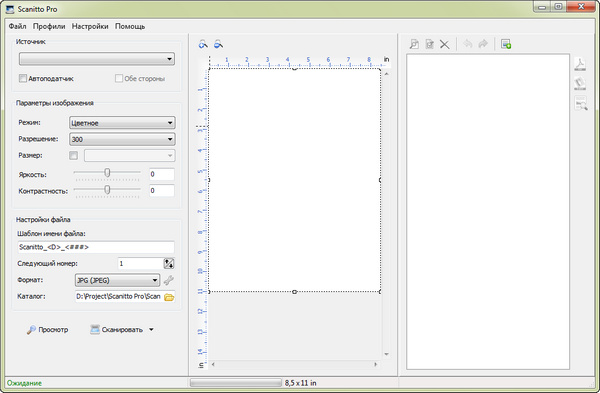Click the Яркость brightness slider handle

coord(108,173)
